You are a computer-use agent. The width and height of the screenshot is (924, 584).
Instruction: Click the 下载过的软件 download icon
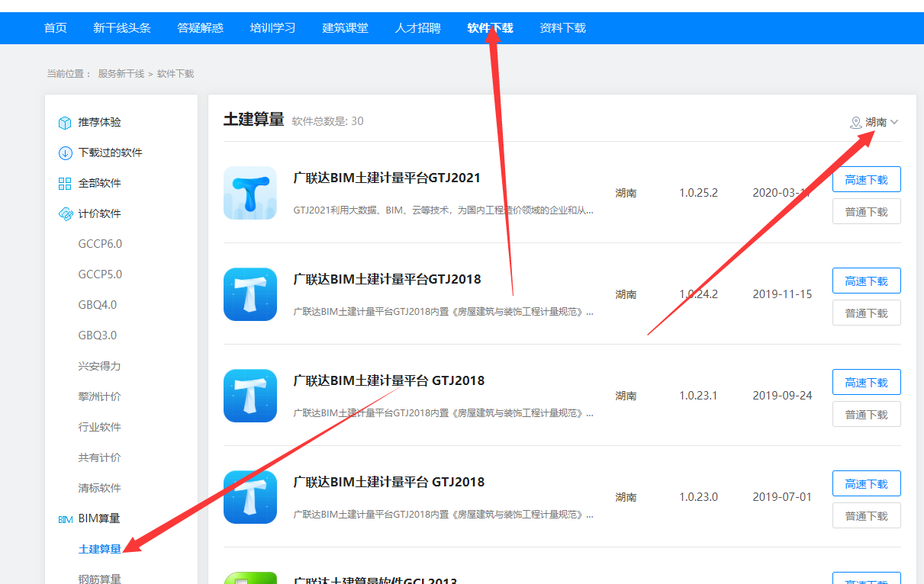click(x=65, y=153)
